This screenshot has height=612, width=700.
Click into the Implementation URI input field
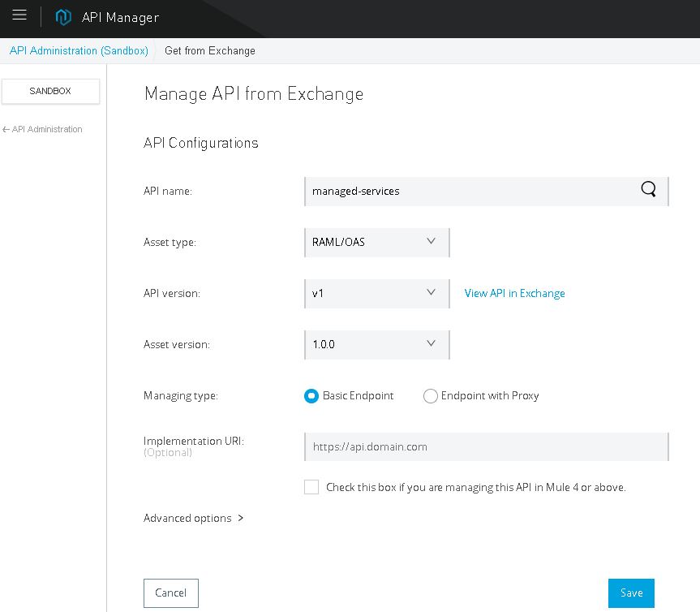pyautogui.click(x=486, y=446)
